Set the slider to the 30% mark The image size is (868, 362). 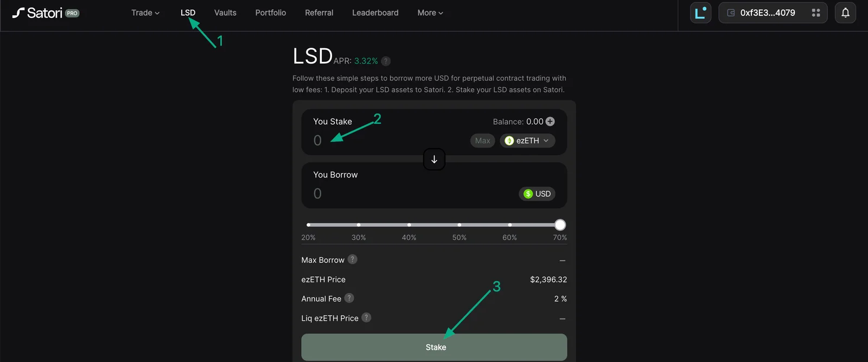click(x=359, y=225)
